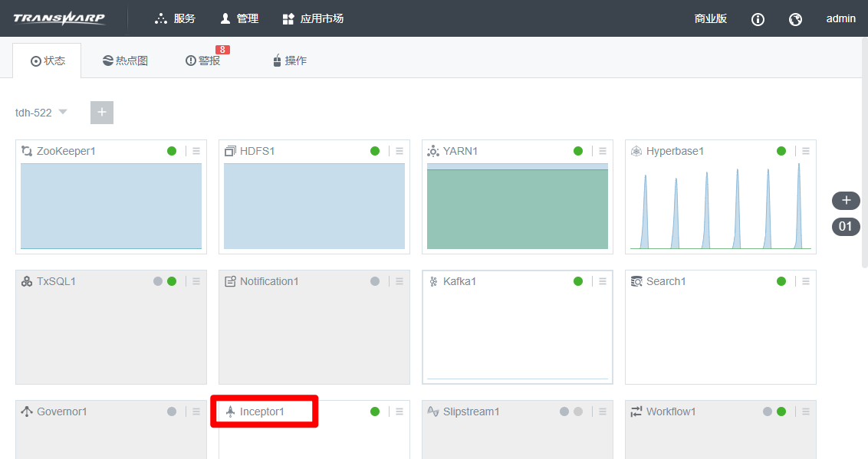The width and height of the screenshot is (868, 459).
Task: Open the 警报 alerts tab
Action: click(x=203, y=61)
